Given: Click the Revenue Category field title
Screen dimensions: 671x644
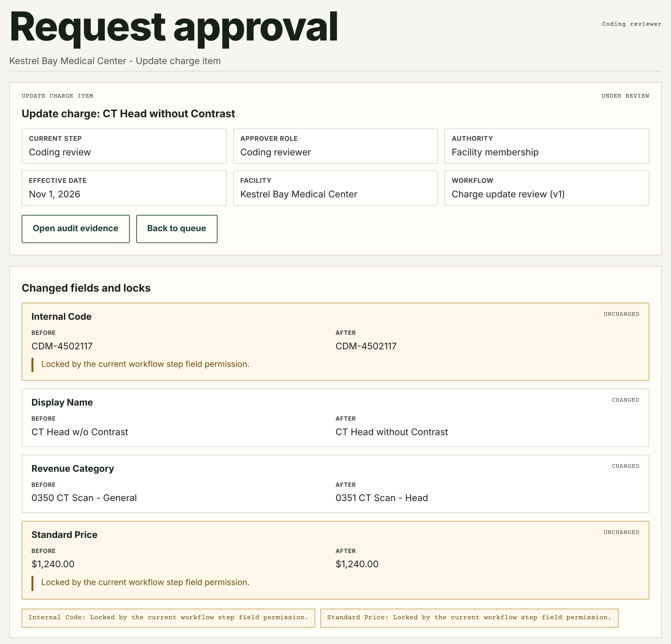Looking at the screenshot, I should 73,468.
